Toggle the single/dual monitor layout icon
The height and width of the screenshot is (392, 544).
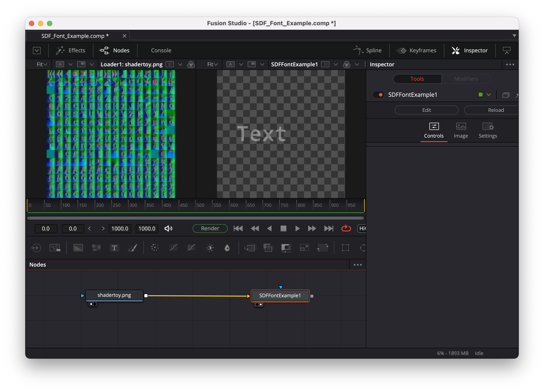point(507,50)
